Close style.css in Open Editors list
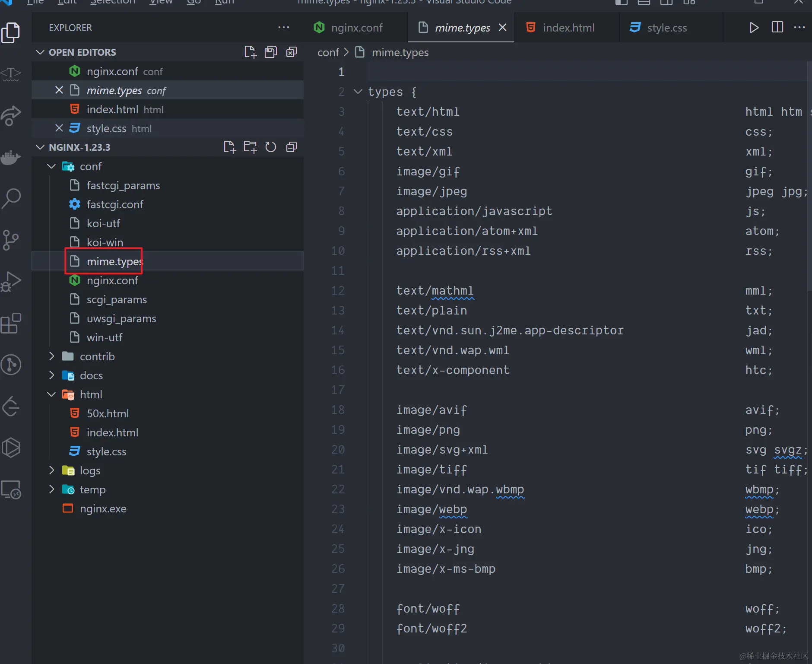The image size is (812, 664). 59,128
